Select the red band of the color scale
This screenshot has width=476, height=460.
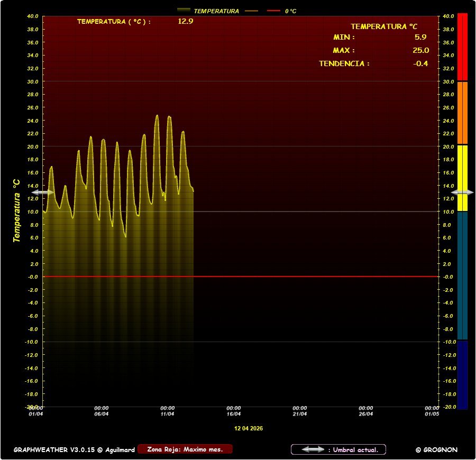click(462, 47)
